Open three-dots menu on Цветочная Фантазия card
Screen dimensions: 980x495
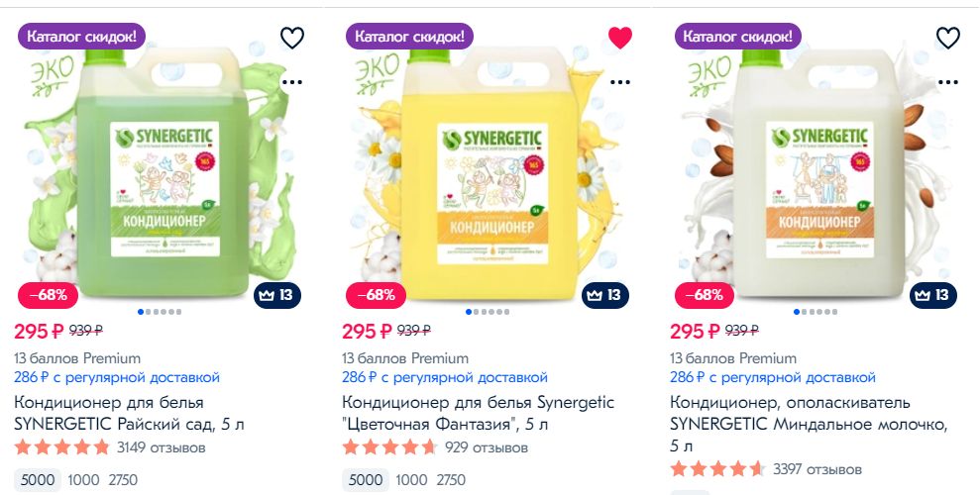coord(620,82)
